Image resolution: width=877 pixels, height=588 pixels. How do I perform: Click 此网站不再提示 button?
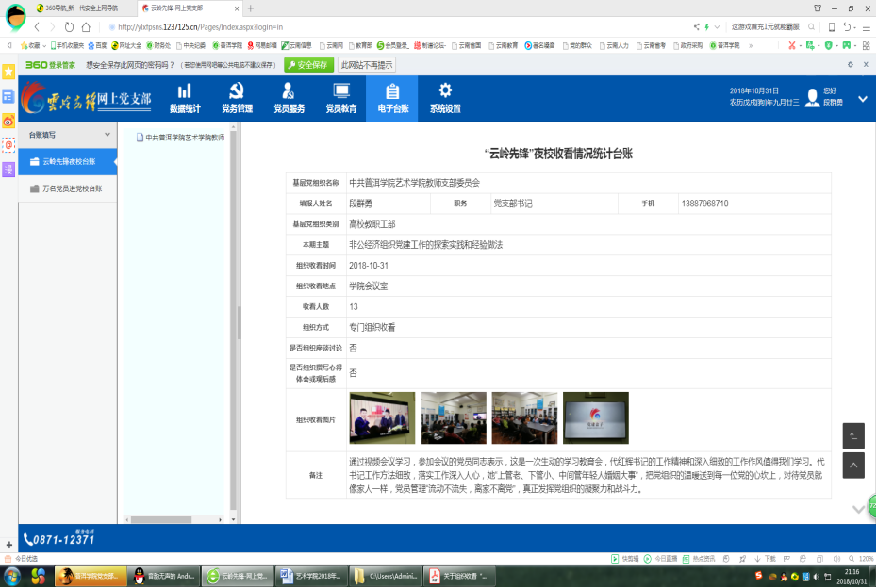coord(367,65)
